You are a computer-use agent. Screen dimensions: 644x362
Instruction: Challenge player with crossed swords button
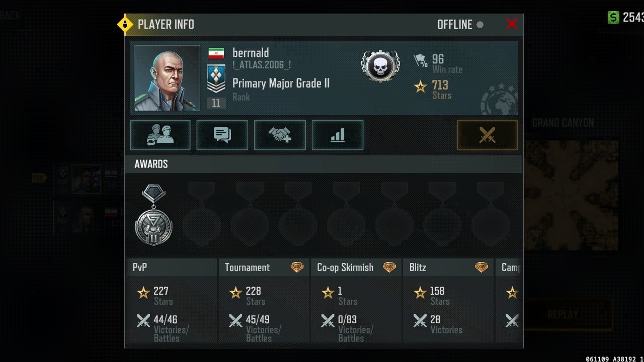(487, 135)
